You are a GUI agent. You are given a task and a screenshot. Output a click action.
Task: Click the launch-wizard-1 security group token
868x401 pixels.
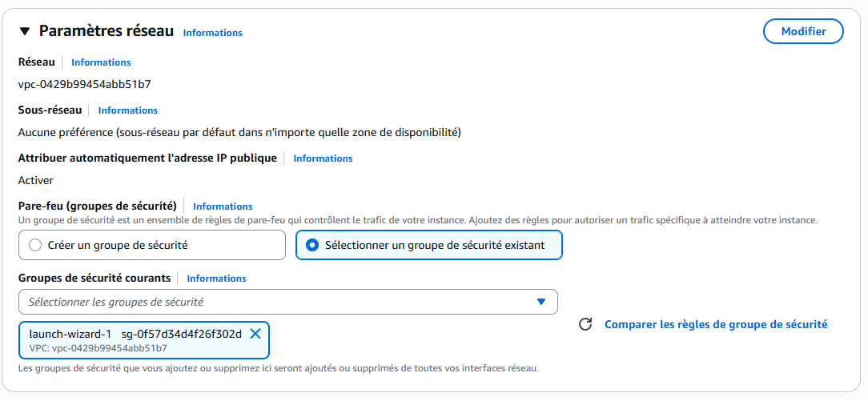click(x=136, y=335)
